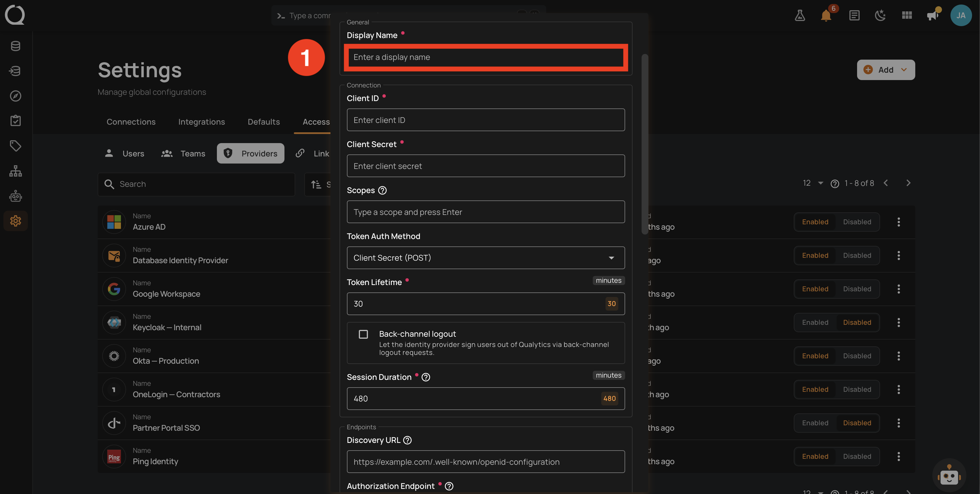The height and width of the screenshot is (494, 980).
Task: Open the apps grid icon in header
Action: tap(907, 15)
